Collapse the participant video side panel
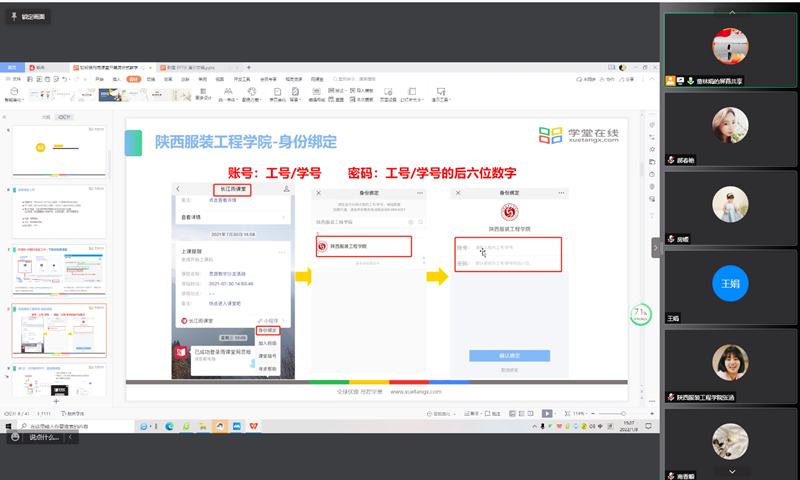 pos(656,240)
